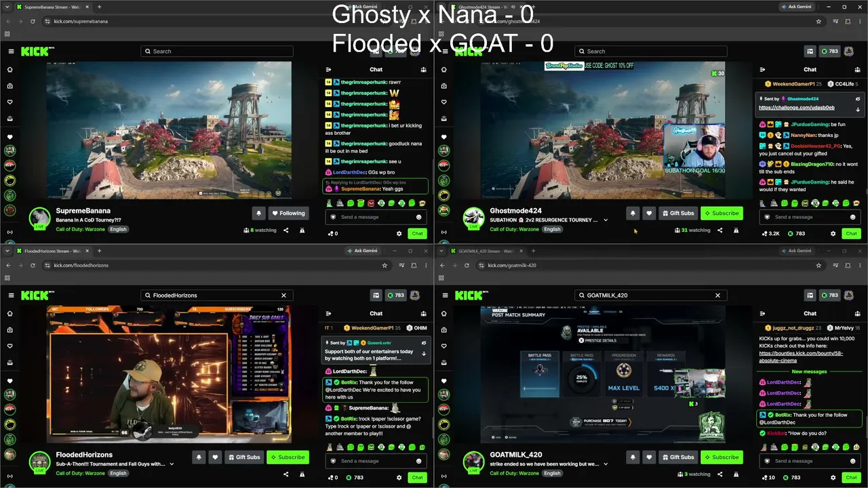Open the bounties.kick.com link in GOATMILK_420 chat
Screen dimensions: 868x488
(802, 357)
